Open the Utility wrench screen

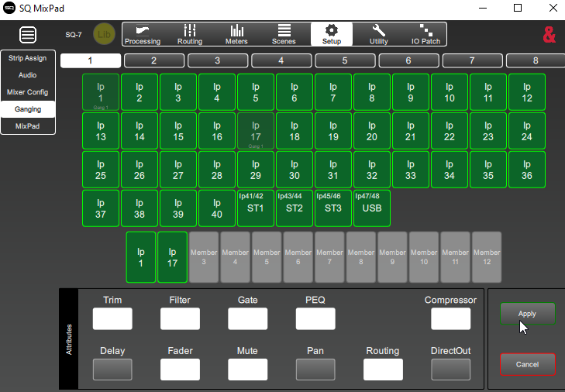pyautogui.click(x=379, y=35)
